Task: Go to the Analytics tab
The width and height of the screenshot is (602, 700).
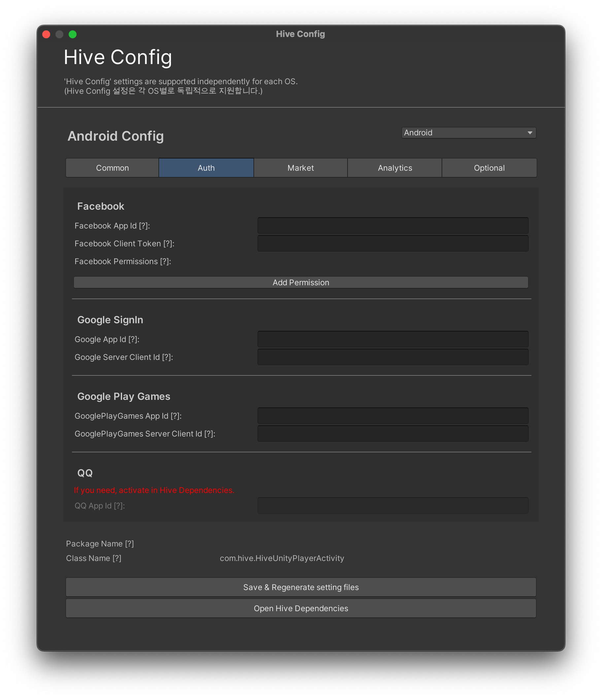Action: pyautogui.click(x=395, y=168)
